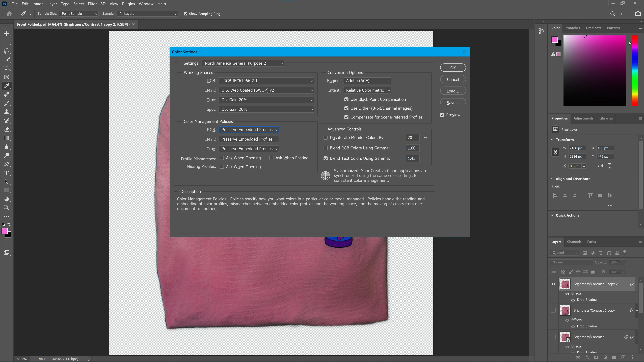This screenshot has height=362, width=644.
Task: Enable Desaturate Monitor Colors By checkbox
Action: pyautogui.click(x=326, y=138)
